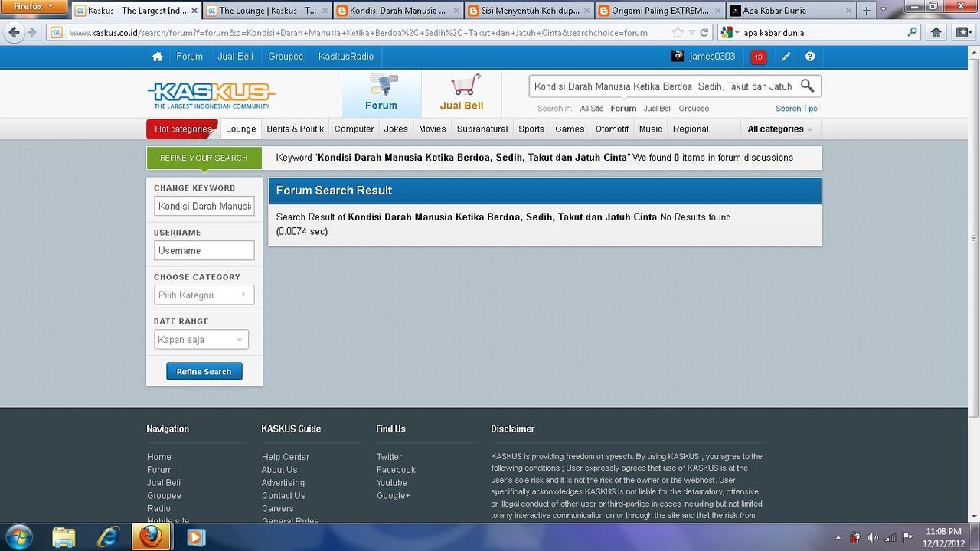The image size is (980, 551).
Task: Open the Firefox application menu button
Action: tap(34, 7)
